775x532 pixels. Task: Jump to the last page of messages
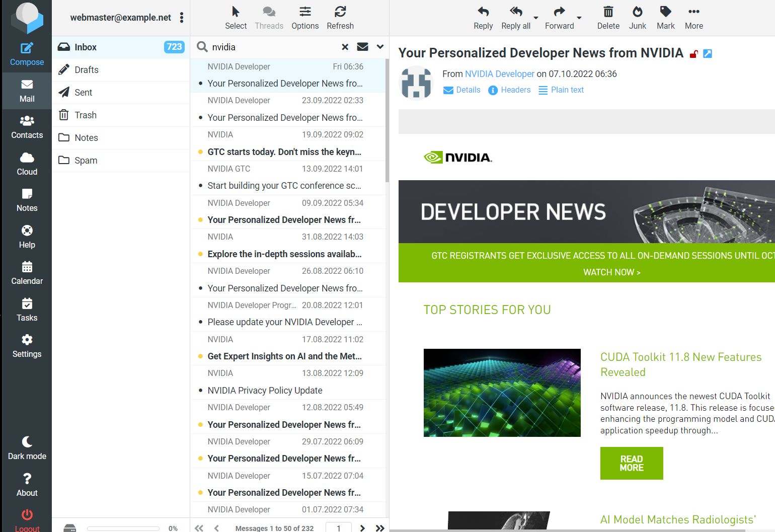point(380,528)
